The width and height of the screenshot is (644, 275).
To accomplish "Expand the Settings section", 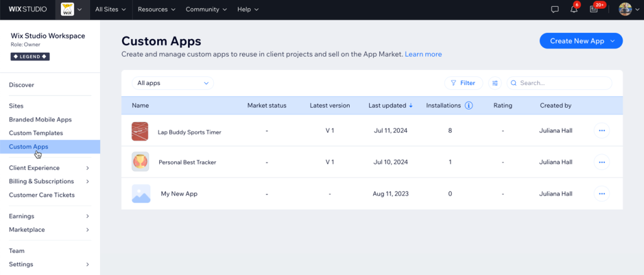I will pos(50,264).
